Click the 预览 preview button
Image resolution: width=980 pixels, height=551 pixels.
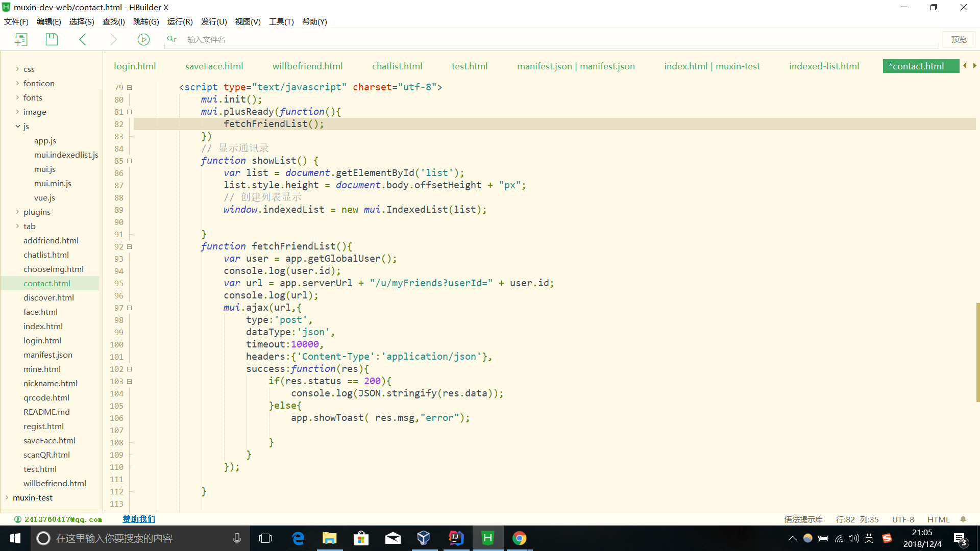[959, 39]
